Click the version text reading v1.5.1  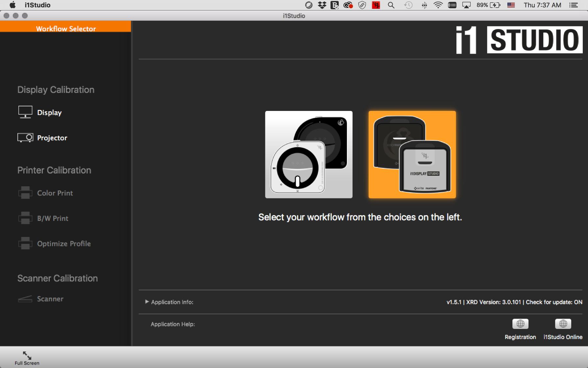pos(454,302)
